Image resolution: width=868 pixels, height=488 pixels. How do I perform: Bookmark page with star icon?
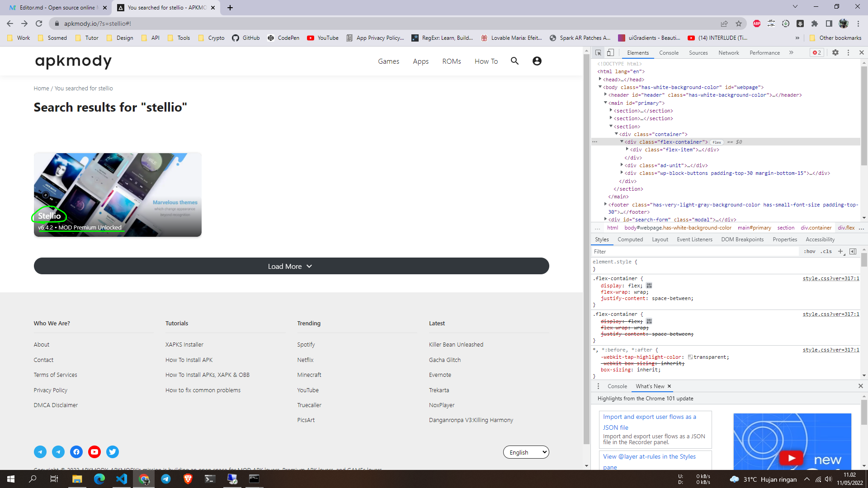click(739, 23)
